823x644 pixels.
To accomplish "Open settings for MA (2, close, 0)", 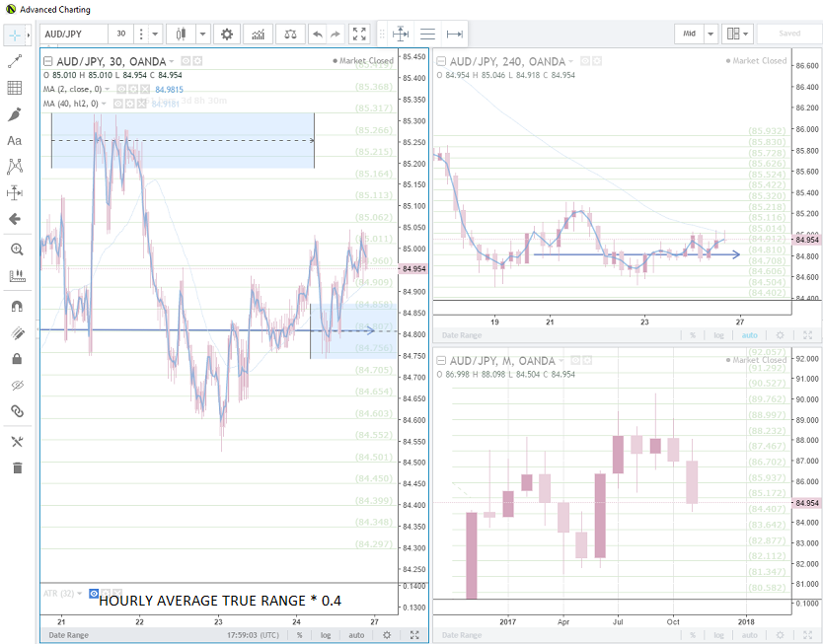I will pos(133,89).
